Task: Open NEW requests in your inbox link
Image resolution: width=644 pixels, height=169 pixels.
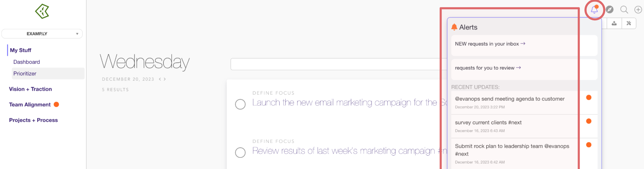Action: pyautogui.click(x=490, y=44)
